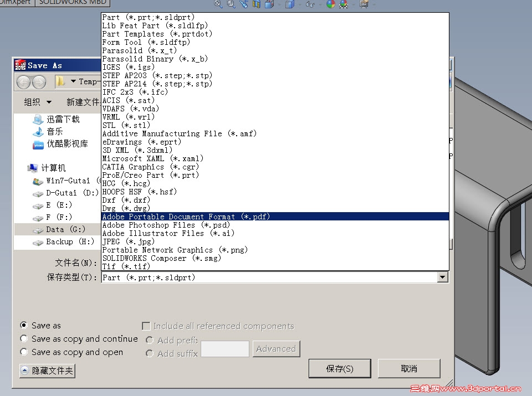This screenshot has width=532, height=396.
Task: Select the Backup (H:) drive
Action: pyautogui.click(x=63, y=241)
